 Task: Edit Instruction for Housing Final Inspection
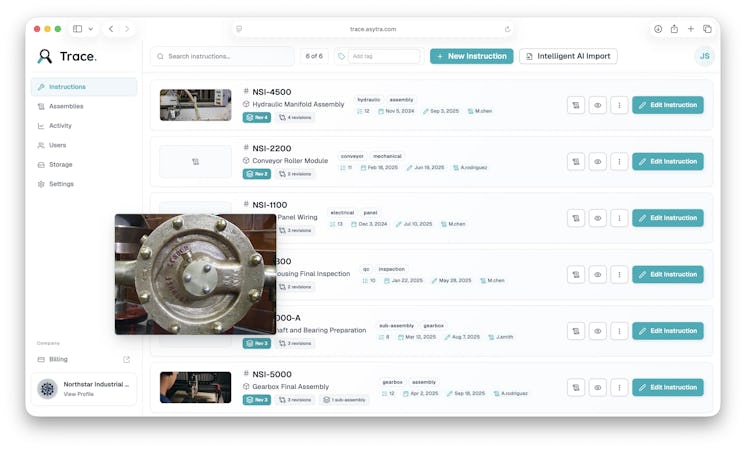(x=667, y=274)
